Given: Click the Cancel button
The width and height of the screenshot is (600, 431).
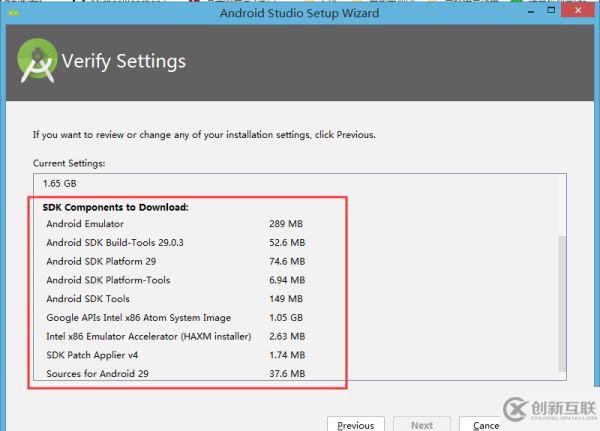Looking at the screenshot, I should tap(481, 424).
